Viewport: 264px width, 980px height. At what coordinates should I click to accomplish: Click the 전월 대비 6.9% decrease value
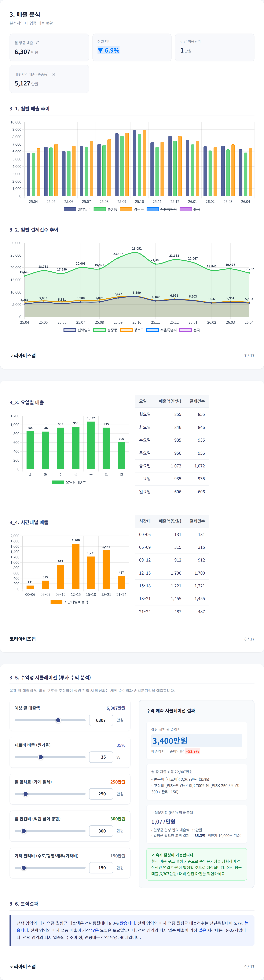(x=109, y=50)
